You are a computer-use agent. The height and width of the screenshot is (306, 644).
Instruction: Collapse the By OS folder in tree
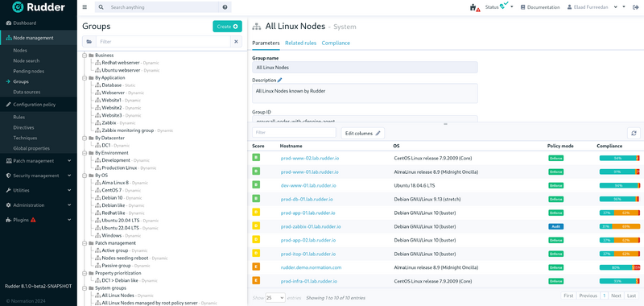click(x=85, y=176)
